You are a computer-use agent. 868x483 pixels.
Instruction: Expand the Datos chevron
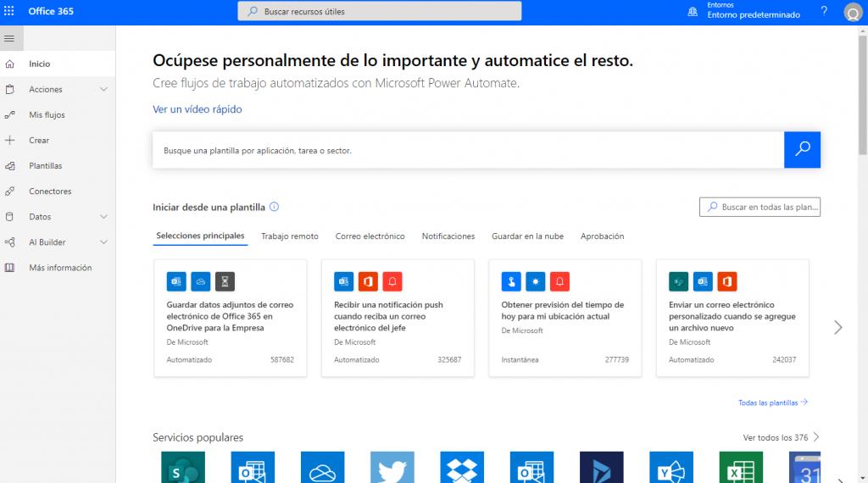point(103,217)
